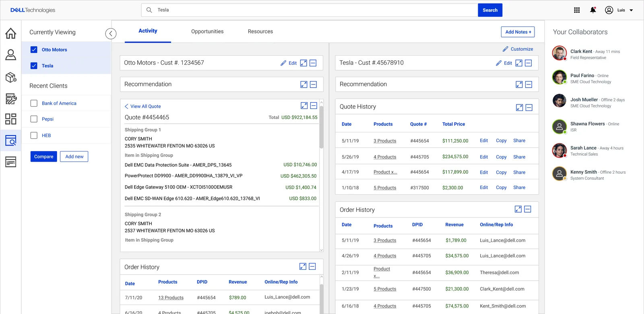Open the list view sidebar icon
The image size is (644, 314).
11,162
